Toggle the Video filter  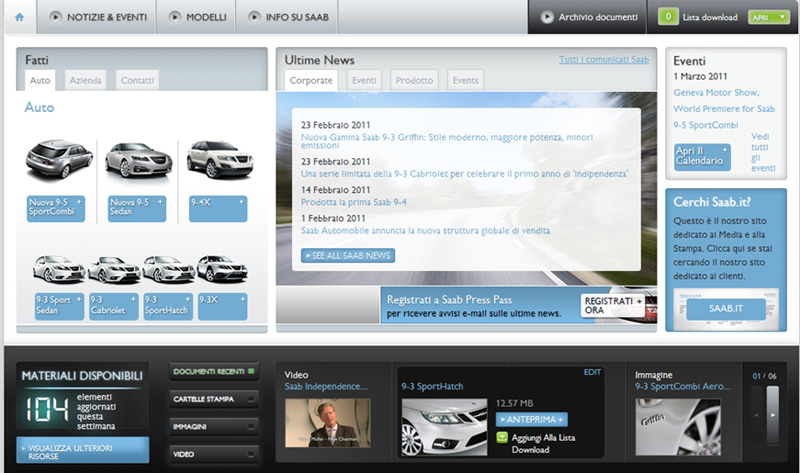point(214,454)
